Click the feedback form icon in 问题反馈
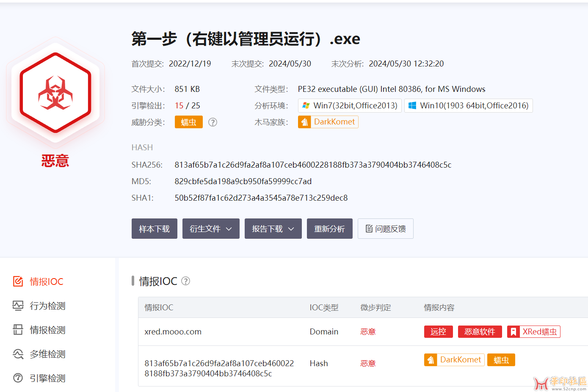The height and width of the screenshot is (392, 588). [369, 229]
